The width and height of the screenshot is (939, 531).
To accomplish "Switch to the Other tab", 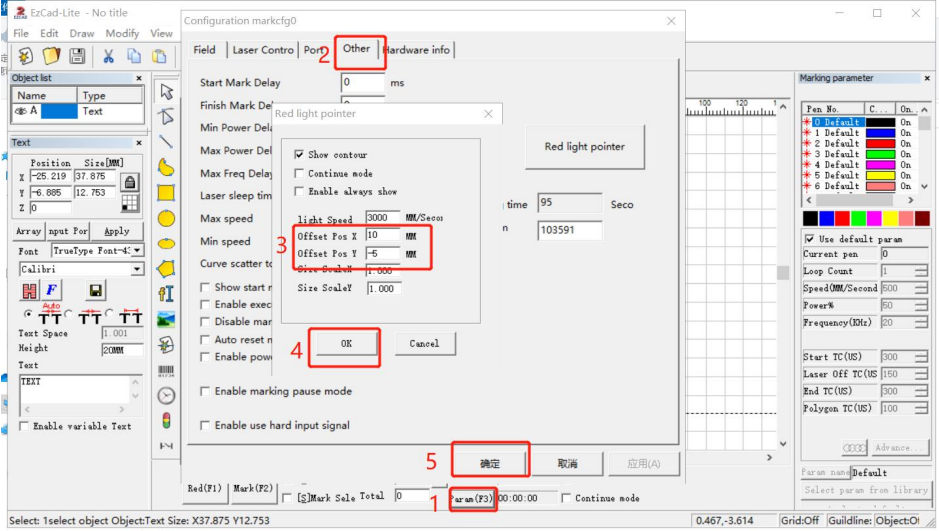I will click(356, 49).
